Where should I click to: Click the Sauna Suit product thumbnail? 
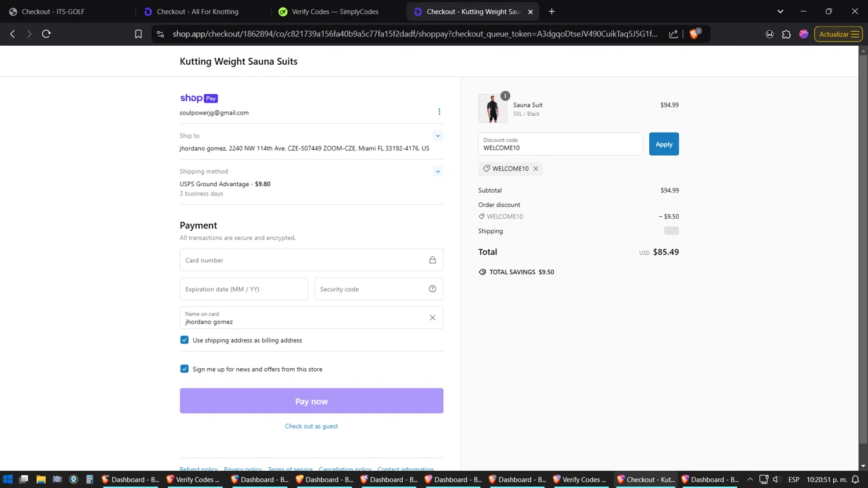(492, 108)
